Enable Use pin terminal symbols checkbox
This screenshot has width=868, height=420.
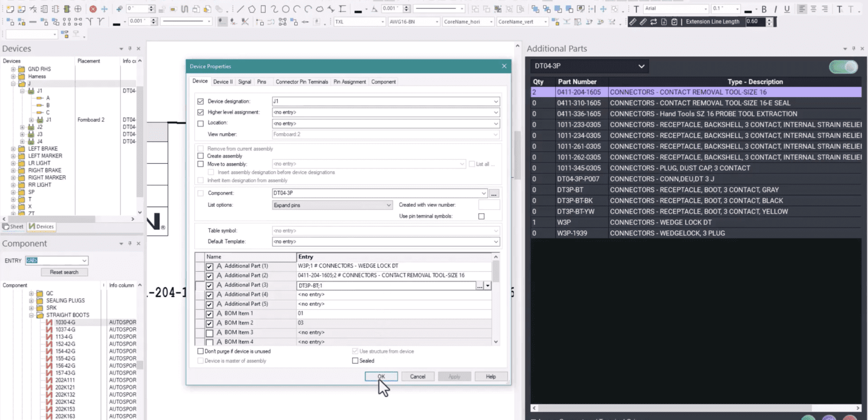click(x=481, y=216)
